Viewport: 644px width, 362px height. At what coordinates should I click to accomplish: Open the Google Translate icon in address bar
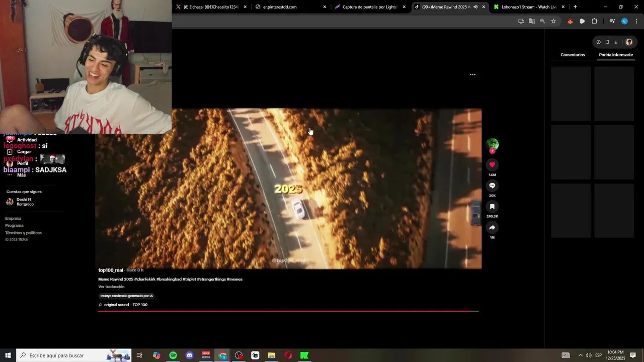click(x=532, y=21)
